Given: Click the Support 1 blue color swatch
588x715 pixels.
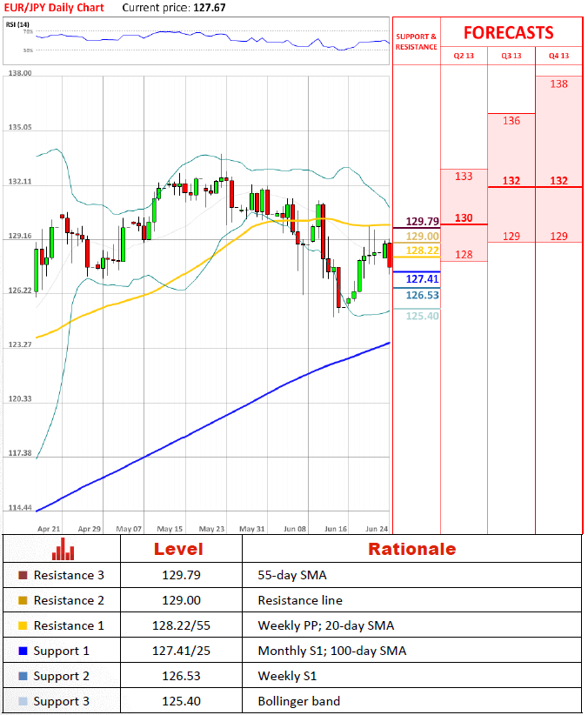Looking at the screenshot, I should (x=23, y=651).
